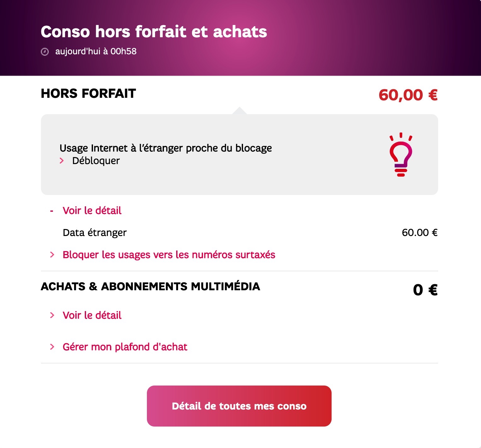Screen dimensions: 481x448
Task: Click the Data étranger row
Action: [x=95, y=233]
